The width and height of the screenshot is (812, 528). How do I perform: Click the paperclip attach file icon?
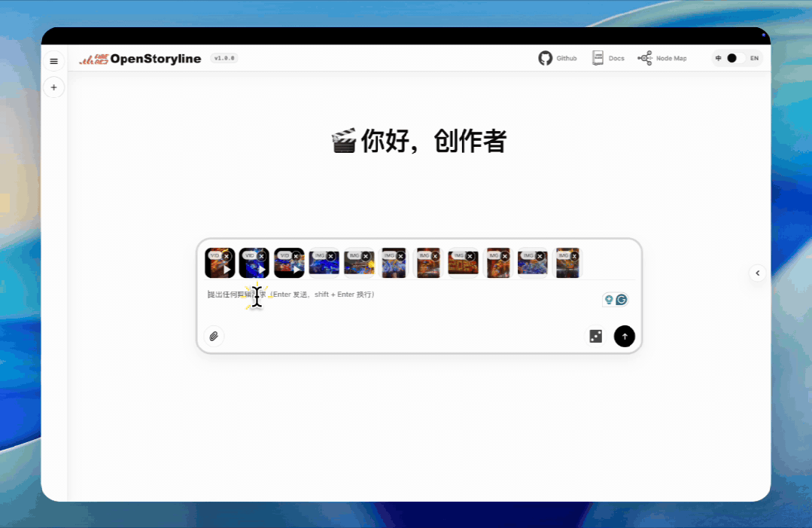pyautogui.click(x=214, y=336)
